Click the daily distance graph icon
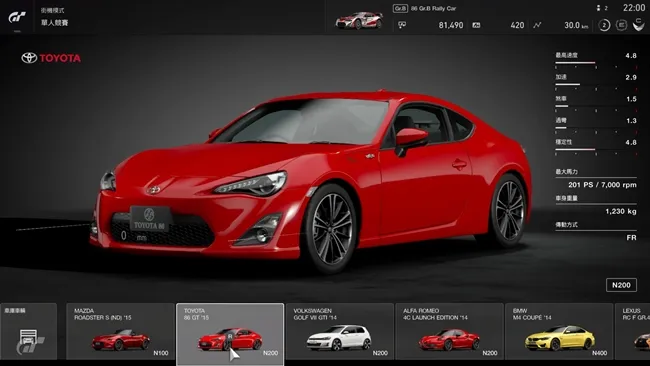 click(x=537, y=25)
